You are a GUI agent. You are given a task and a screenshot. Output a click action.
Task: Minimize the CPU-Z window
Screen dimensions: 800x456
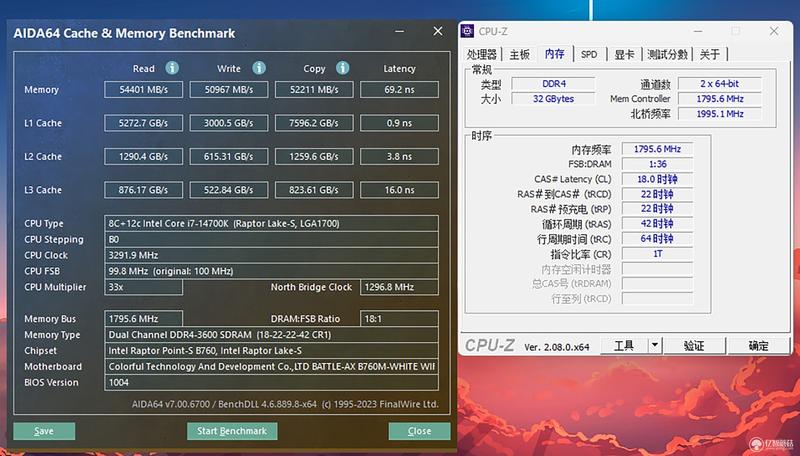(x=697, y=31)
